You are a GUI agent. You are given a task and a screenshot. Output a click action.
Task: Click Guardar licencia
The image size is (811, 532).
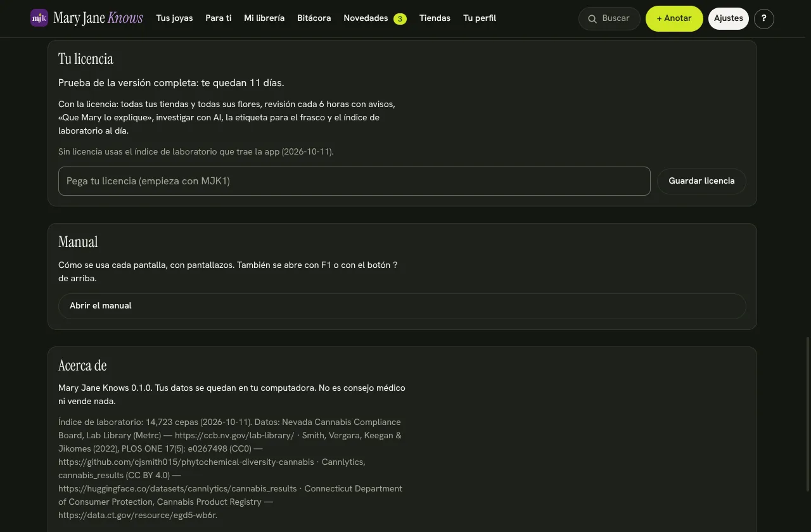point(702,181)
